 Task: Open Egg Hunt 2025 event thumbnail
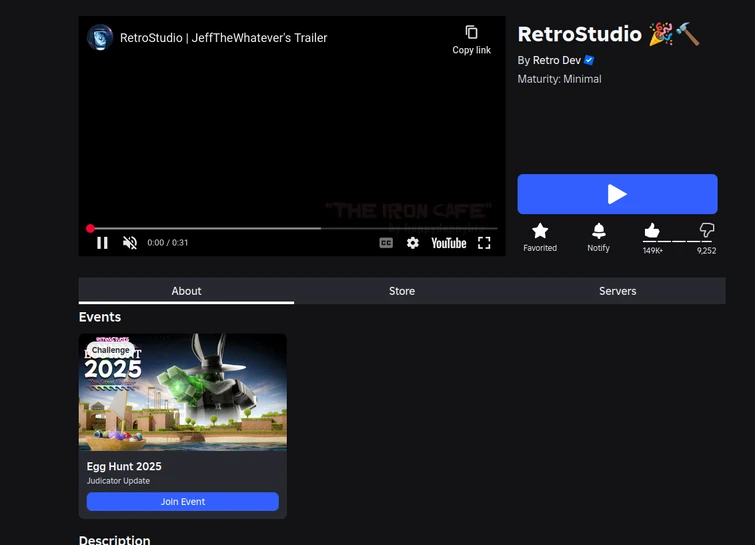[183, 392]
